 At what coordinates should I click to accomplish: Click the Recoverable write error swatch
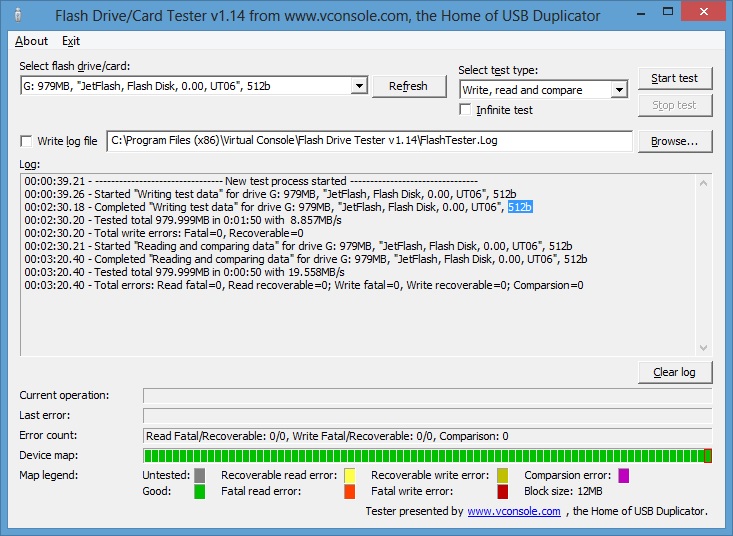click(502, 475)
